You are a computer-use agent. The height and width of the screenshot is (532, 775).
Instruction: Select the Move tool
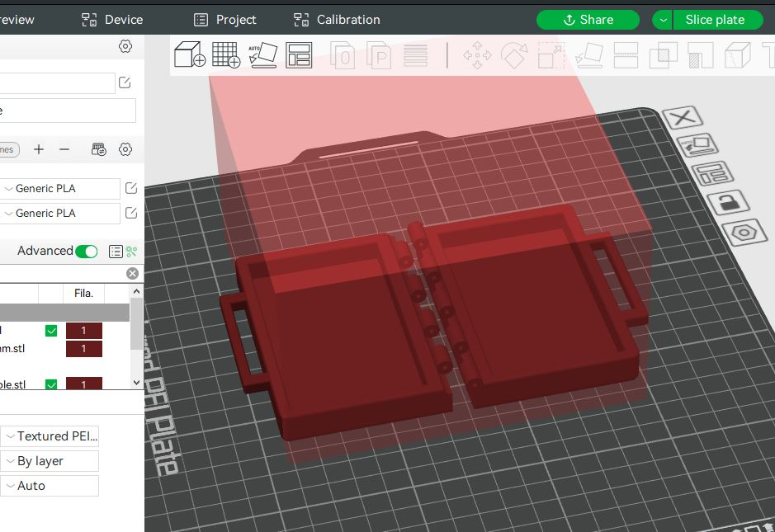[x=477, y=55]
